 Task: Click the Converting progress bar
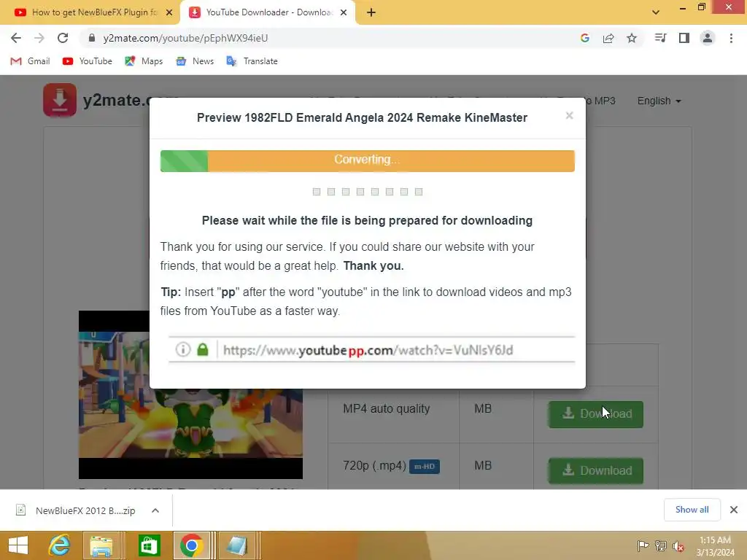point(368,161)
